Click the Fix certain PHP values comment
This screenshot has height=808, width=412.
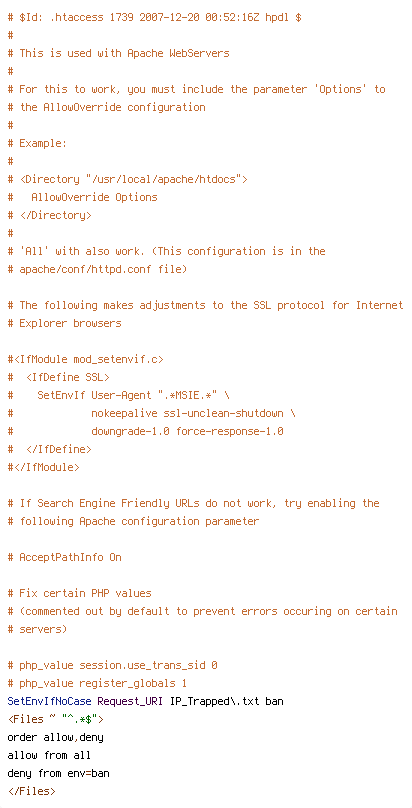click(x=79, y=593)
